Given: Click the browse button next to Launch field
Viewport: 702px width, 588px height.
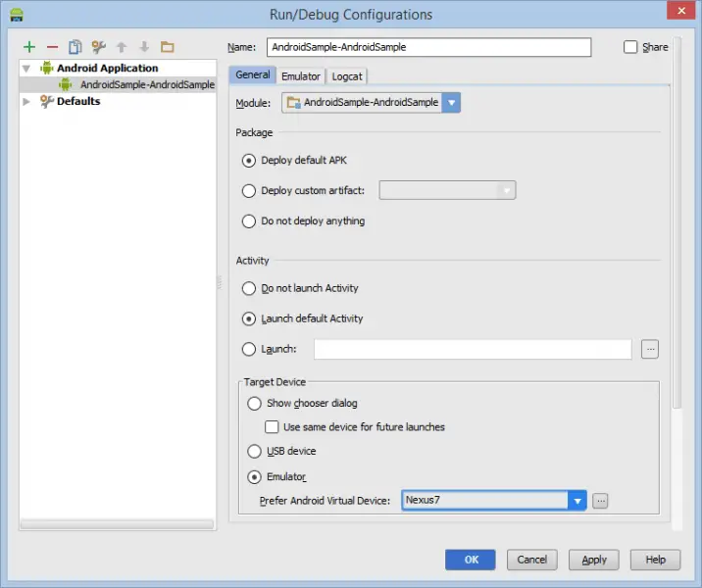Looking at the screenshot, I should click(x=649, y=349).
